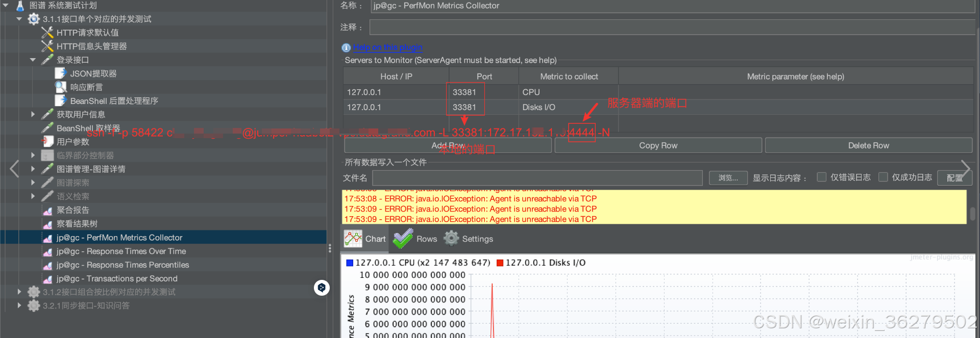
Task: Expand the 获取用户信息 tree node
Action: tap(33, 114)
